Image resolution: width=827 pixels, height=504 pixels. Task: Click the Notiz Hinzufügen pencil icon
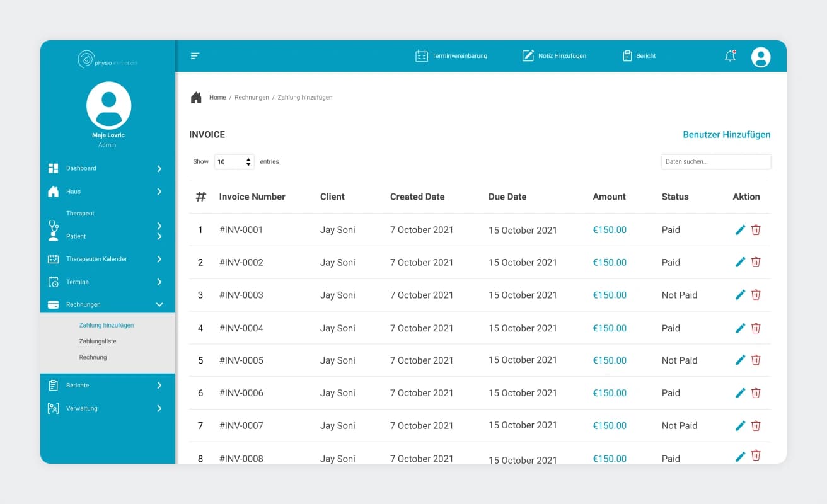(x=528, y=55)
